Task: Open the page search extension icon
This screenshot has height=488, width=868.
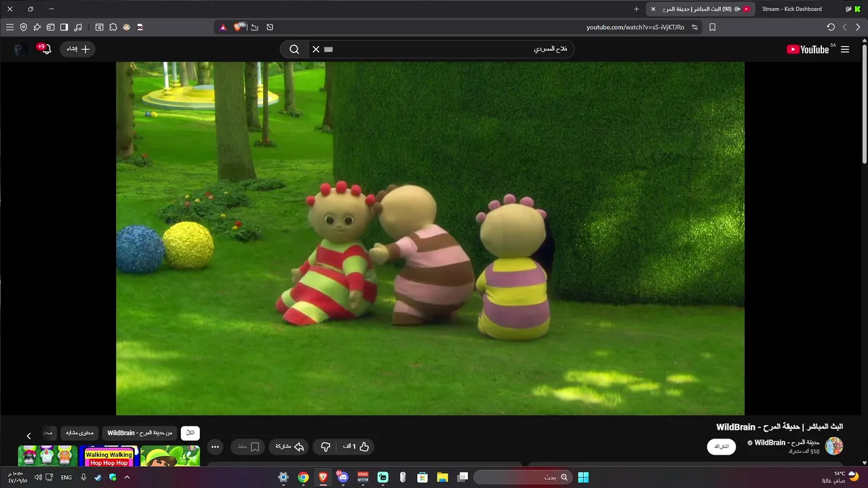Action: tap(99, 27)
